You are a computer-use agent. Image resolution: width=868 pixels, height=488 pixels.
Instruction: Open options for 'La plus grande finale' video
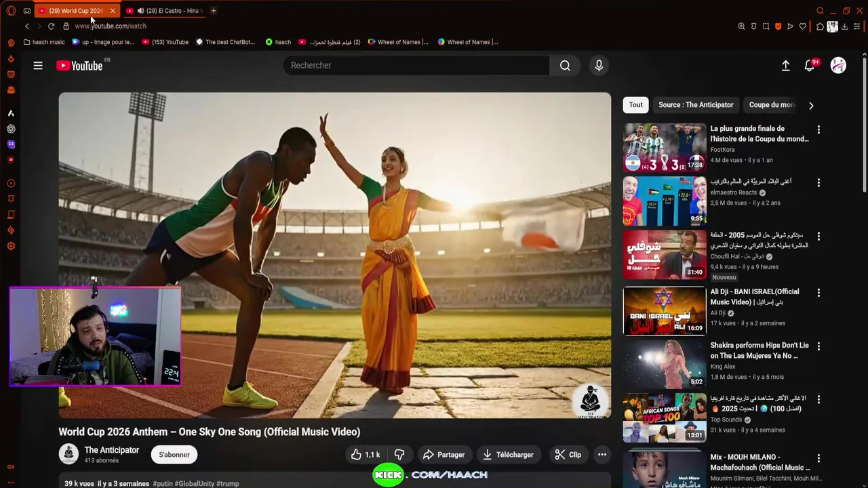coord(818,129)
